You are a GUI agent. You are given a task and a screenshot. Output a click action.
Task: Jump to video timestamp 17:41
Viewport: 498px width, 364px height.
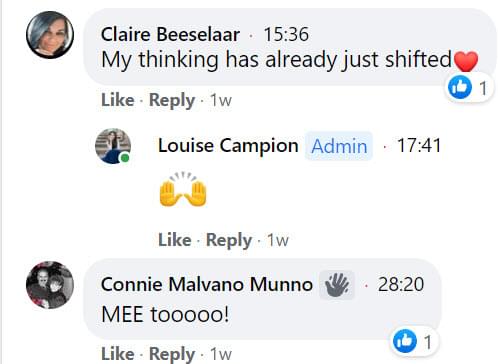(419, 145)
